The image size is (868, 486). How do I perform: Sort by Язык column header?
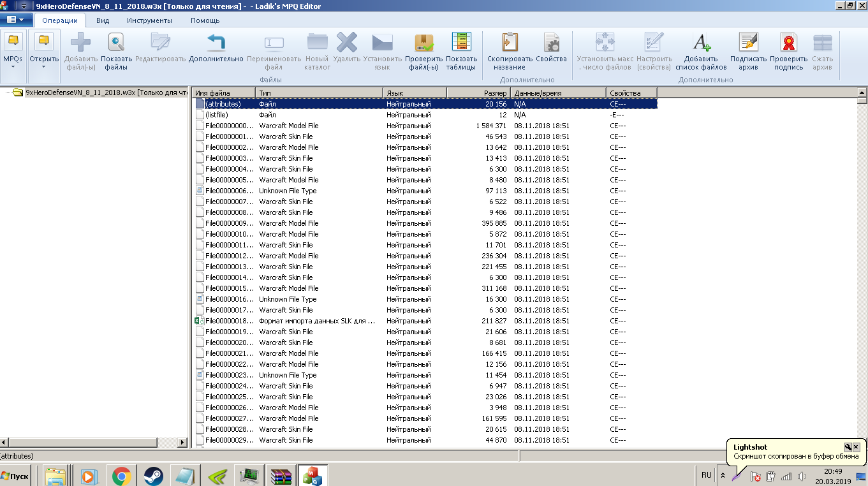pyautogui.click(x=415, y=93)
